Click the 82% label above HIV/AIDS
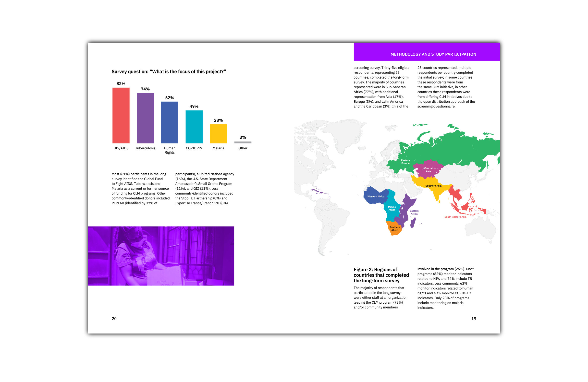Screen dimensions: 588x382 point(121,84)
